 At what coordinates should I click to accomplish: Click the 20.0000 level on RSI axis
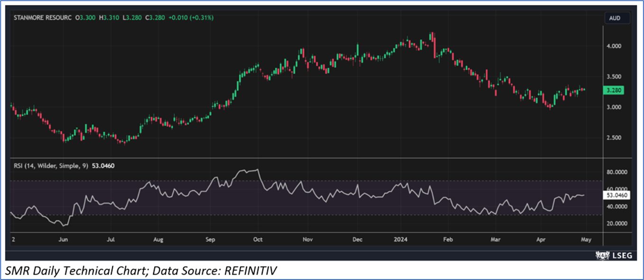click(x=617, y=223)
